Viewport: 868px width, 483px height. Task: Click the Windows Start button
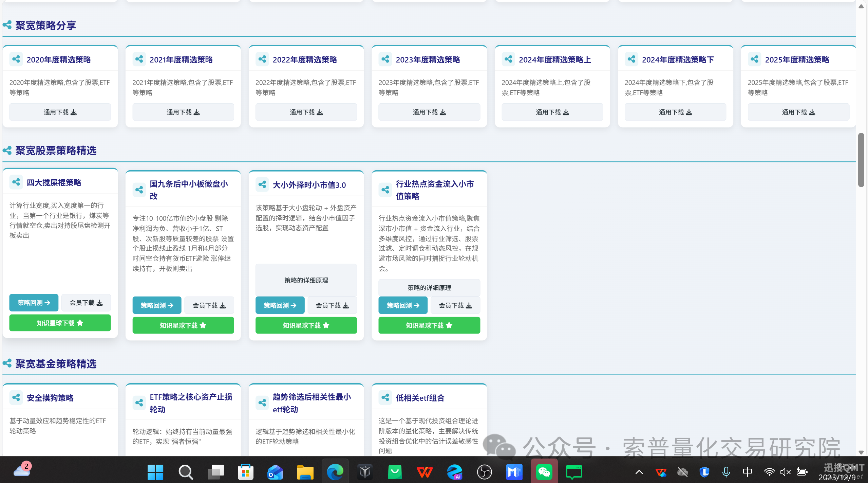pos(155,472)
